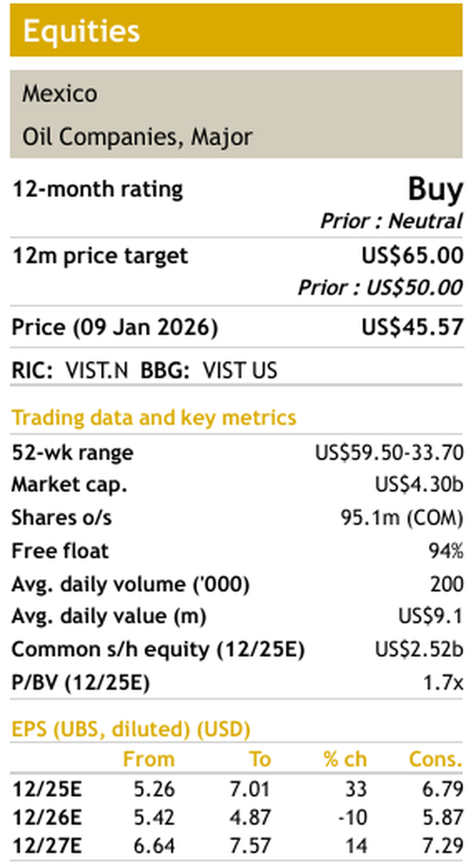The width and height of the screenshot is (476, 868).
Task: Select the Prior: Neutral rating text
Action: [x=391, y=221]
